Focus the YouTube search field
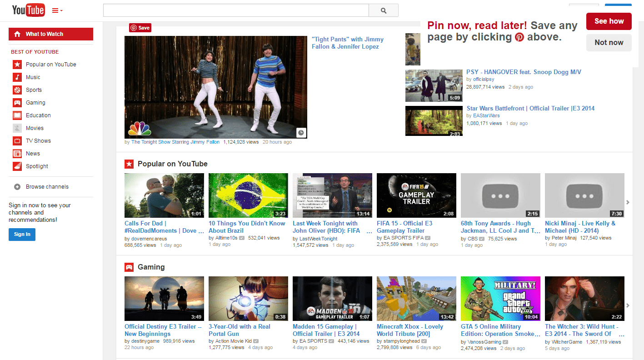This screenshot has width=644, height=360. (x=236, y=10)
